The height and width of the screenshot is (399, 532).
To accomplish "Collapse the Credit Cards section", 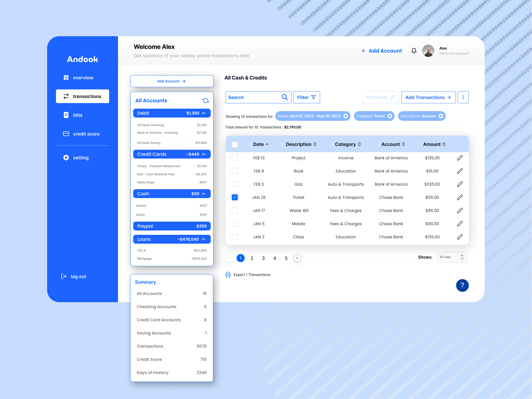I will (204, 154).
